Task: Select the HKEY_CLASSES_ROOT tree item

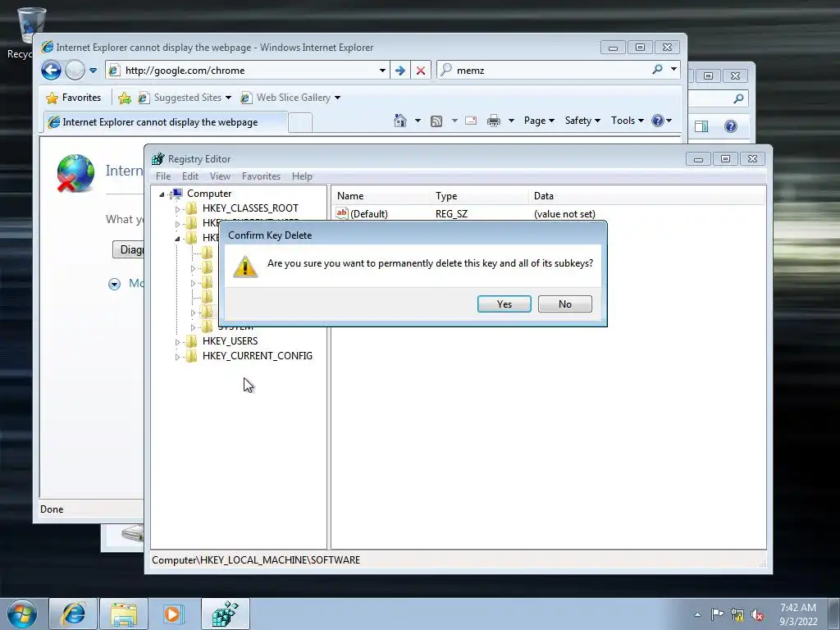Action: [250, 208]
